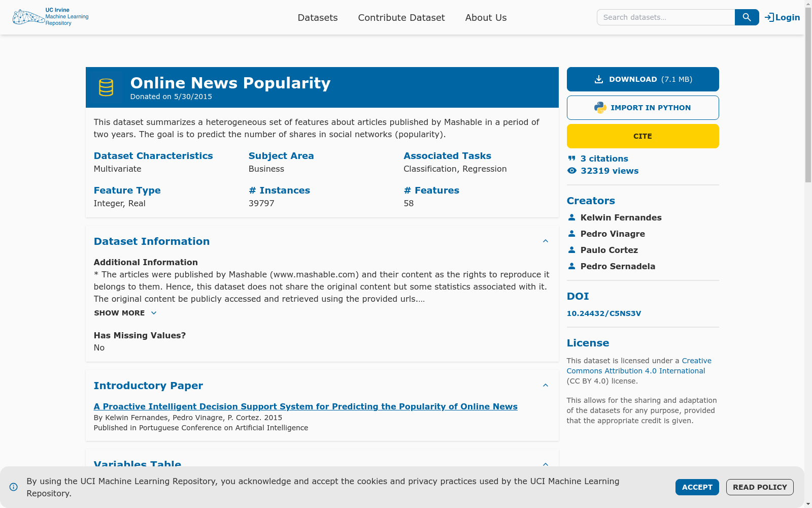
Task: Click the Subject Area heading
Action: [x=281, y=156]
